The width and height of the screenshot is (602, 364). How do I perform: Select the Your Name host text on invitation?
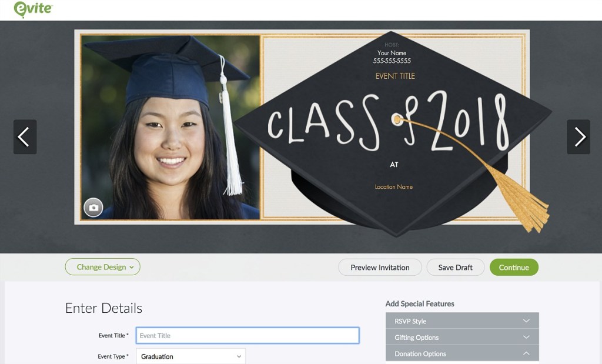pos(392,53)
